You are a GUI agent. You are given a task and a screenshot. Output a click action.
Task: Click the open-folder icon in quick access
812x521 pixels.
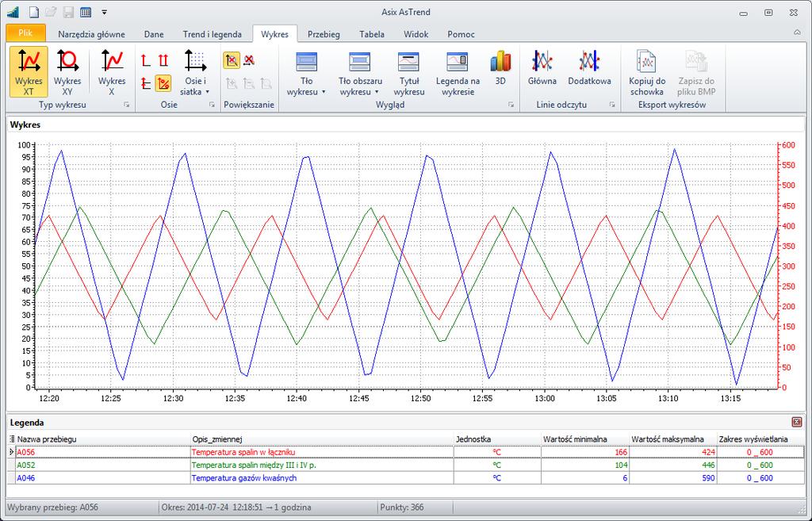point(51,12)
